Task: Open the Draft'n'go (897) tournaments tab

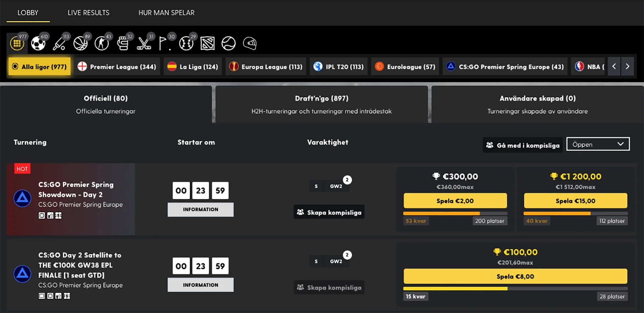Action: 321,104
